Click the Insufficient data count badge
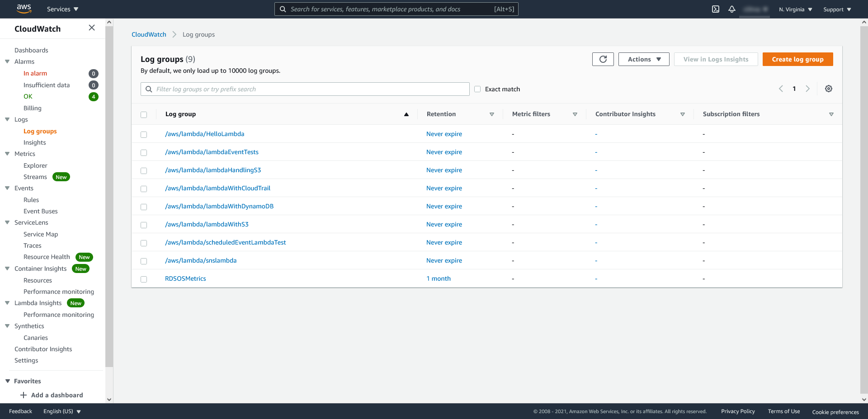868x419 pixels. pos(94,85)
